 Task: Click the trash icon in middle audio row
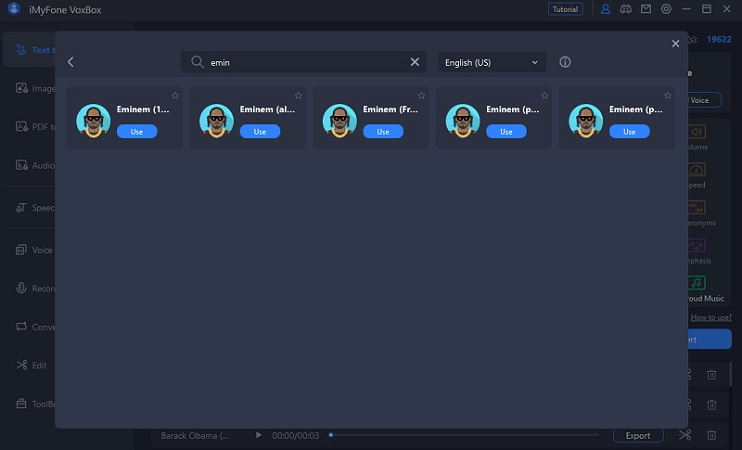(x=711, y=405)
